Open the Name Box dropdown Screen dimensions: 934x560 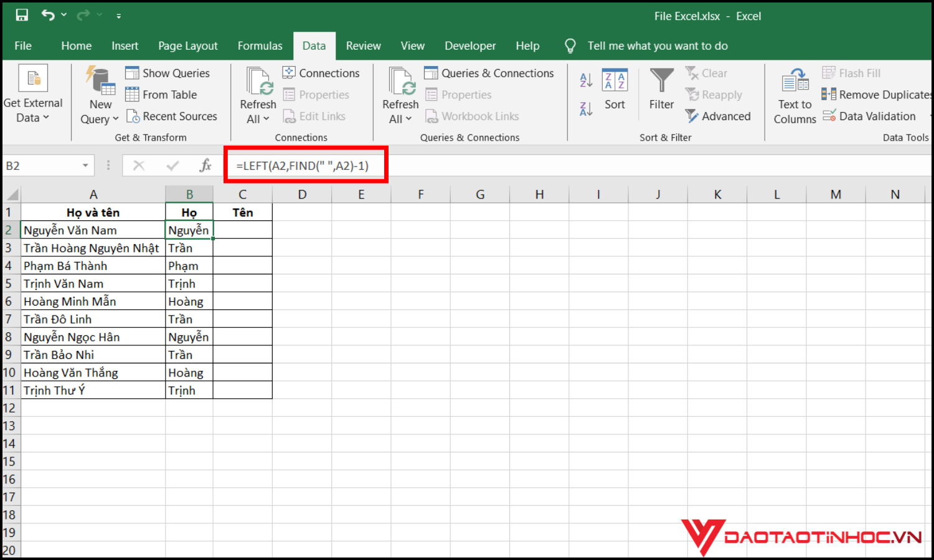(x=85, y=166)
